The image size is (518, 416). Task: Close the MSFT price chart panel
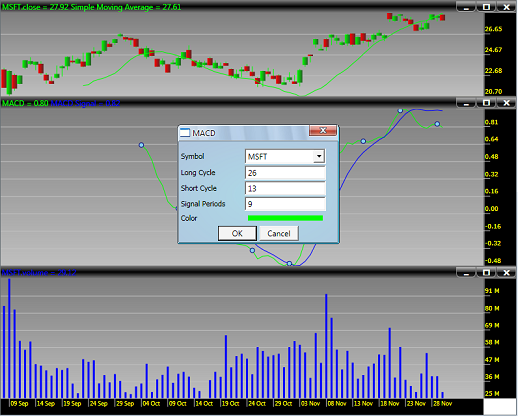click(x=506, y=7)
